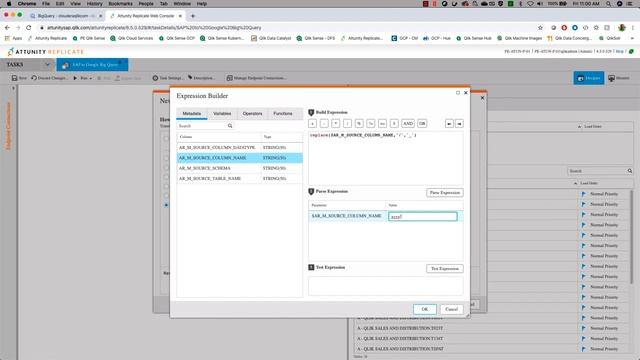
Task: Switch to Monitor view
Action: [x=619, y=78]
